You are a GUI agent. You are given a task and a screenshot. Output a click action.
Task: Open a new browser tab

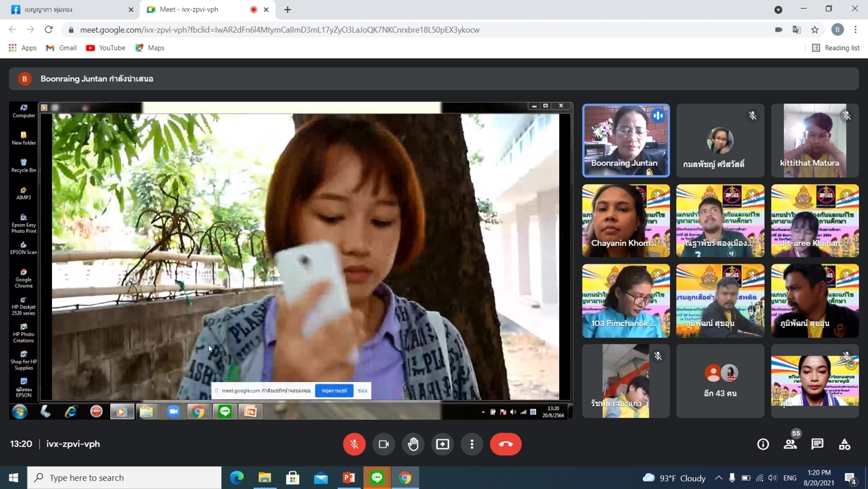[x=288, y=10]
